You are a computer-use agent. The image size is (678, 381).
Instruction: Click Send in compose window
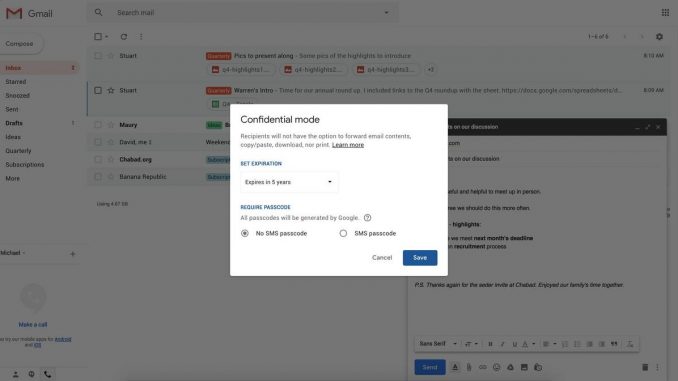pyautogui.click(x=430, y=367)
